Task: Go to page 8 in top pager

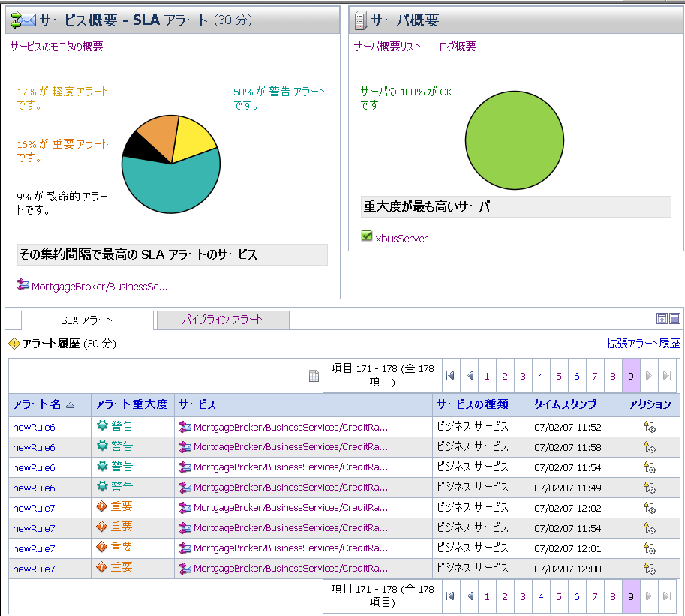Action: [x=613, y=376]
